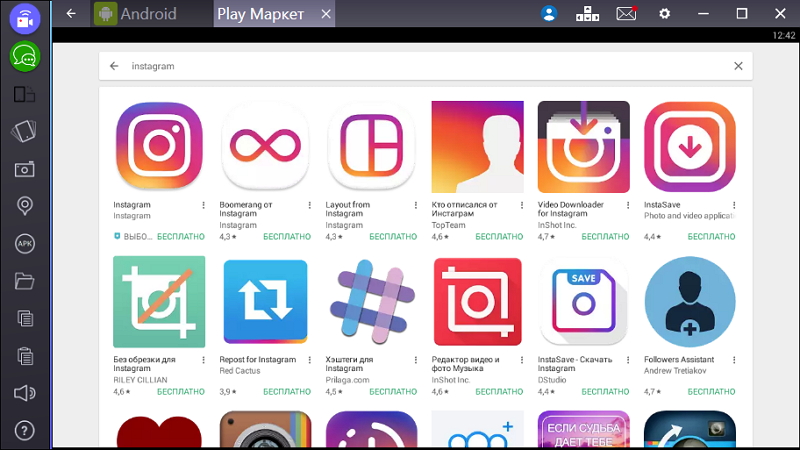The width and height of the screenshot is (800, 450).
Task: Open overflow menu for Хэштеги для Instagram
Action: coord(416,360)
